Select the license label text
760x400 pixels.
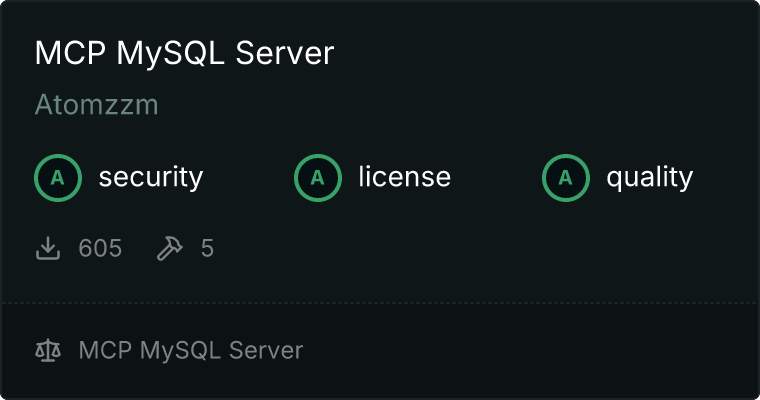[x=404, y=178]
